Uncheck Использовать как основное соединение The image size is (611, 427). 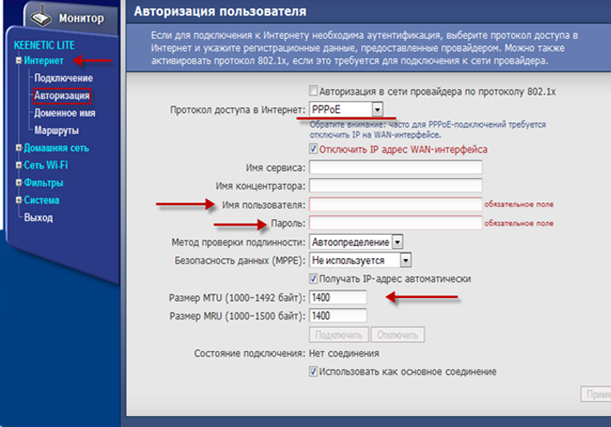[314, 372]
